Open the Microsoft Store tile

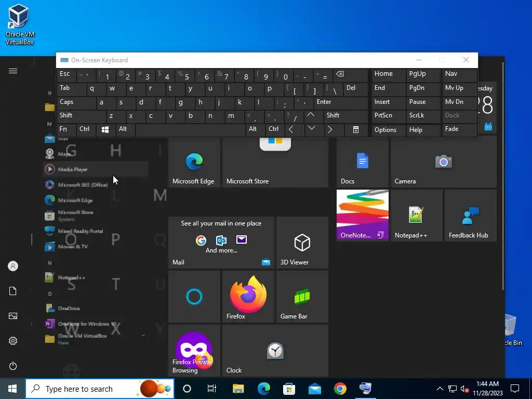[275, 162]
